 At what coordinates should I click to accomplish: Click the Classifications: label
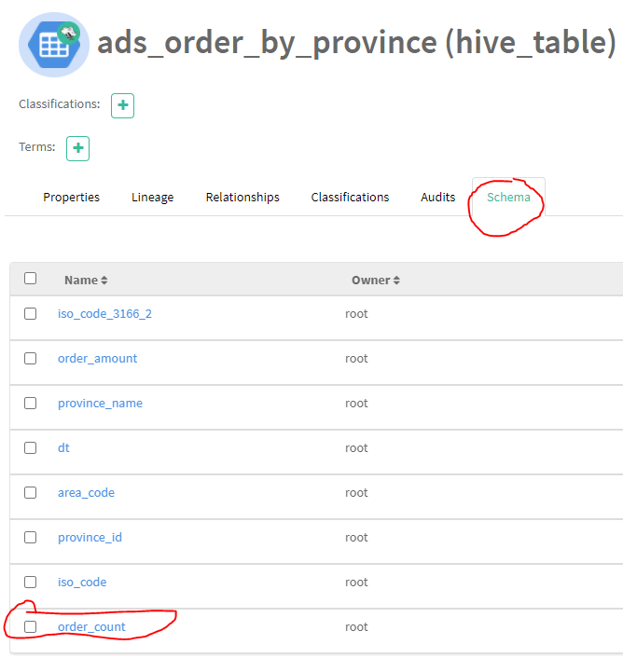[59, 104]
